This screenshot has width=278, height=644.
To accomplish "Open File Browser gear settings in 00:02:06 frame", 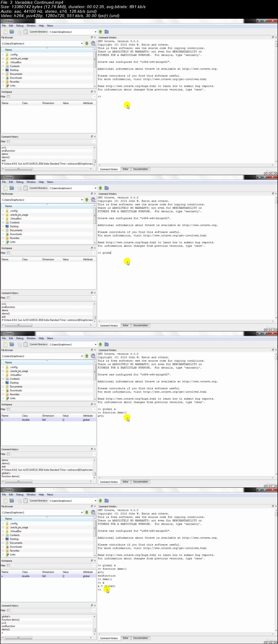I will (x=93, y=512).
